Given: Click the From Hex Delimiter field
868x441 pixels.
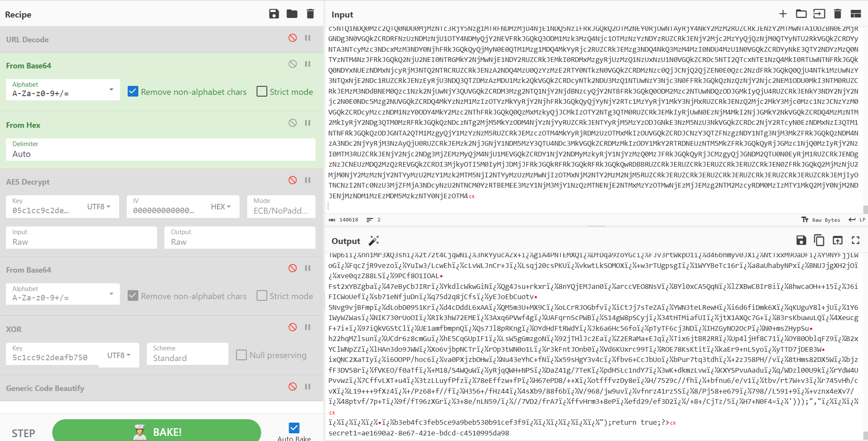Looking at the screenshot, I should (x=161, y=150).
